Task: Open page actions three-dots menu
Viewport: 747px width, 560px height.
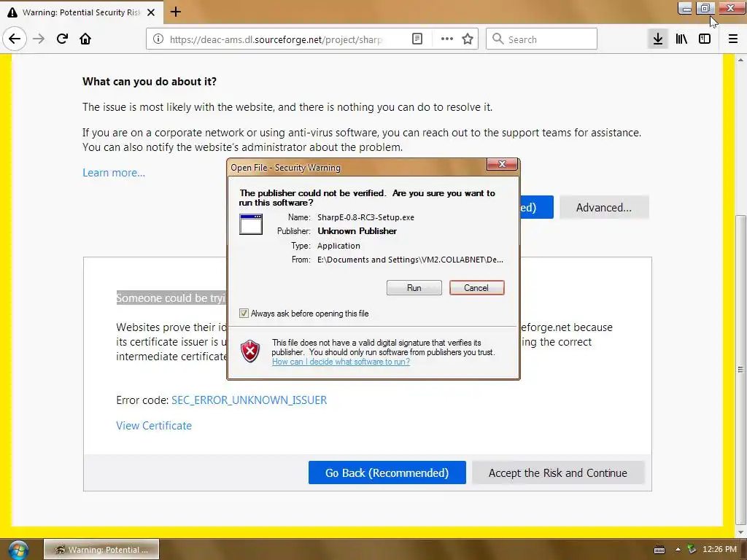Action: click(x=446, y=39)
